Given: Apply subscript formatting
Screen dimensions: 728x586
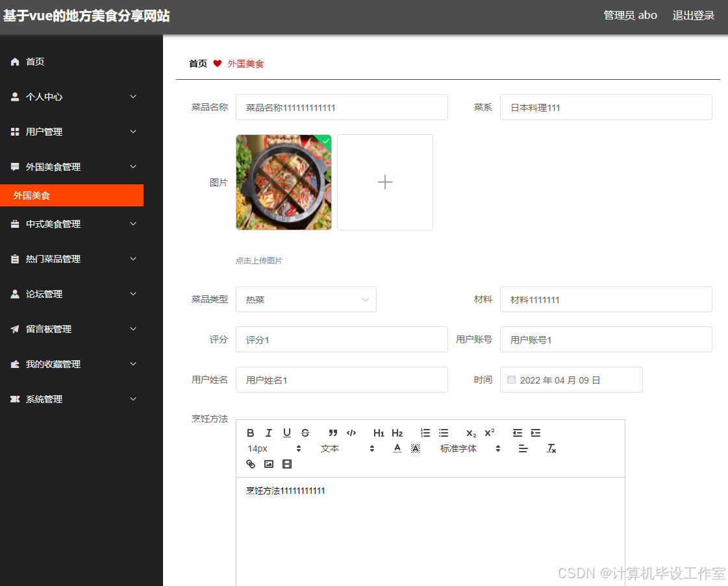Looking at the screenshot, I should pos(471,433).
